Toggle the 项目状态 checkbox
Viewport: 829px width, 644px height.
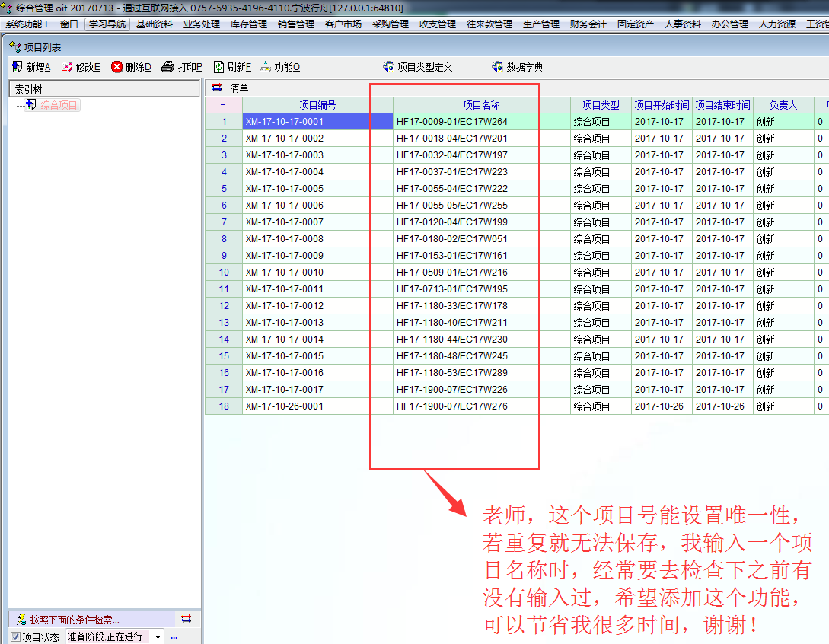tap(15, 637)
